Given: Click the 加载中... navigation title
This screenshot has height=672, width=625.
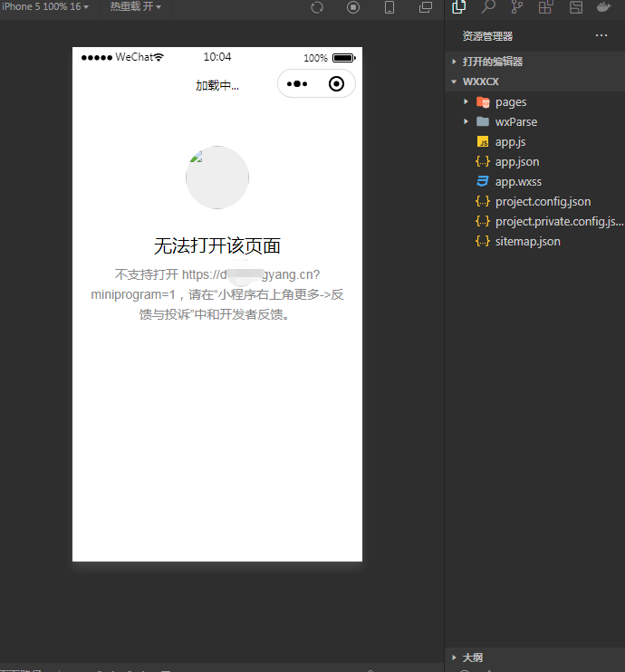Looking at the screenshot, I should [x=217, y=86].
